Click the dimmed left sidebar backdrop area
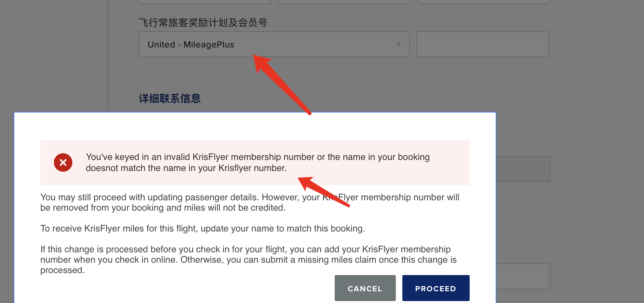Image resolution: width=644 pixels, height=303 pixels. pos(53,55)
